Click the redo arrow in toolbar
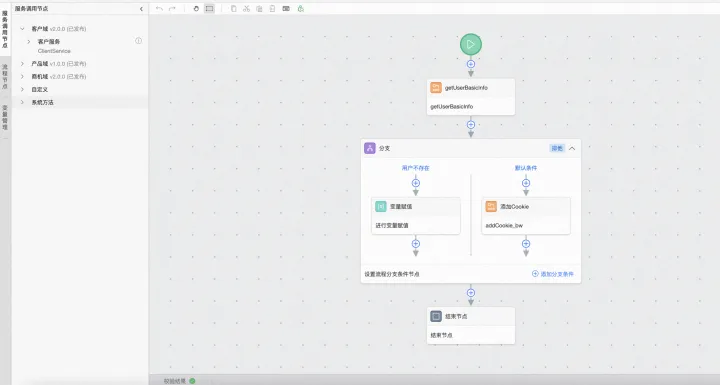Screen dimensions: 720x385 click(172, 9)
